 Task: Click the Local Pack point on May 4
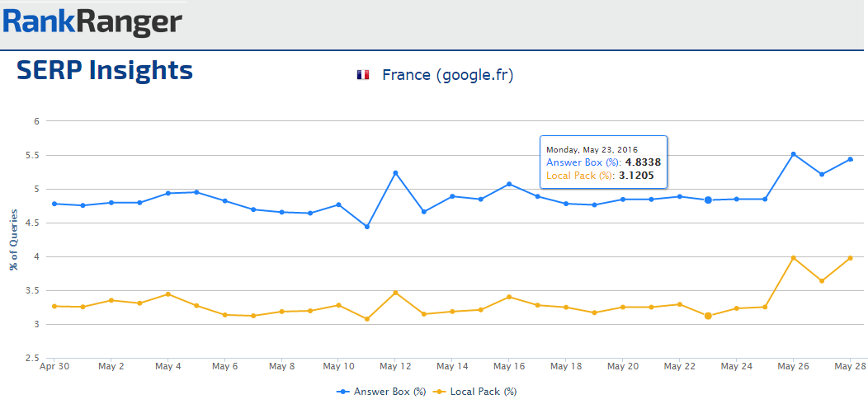coord(168,294)
